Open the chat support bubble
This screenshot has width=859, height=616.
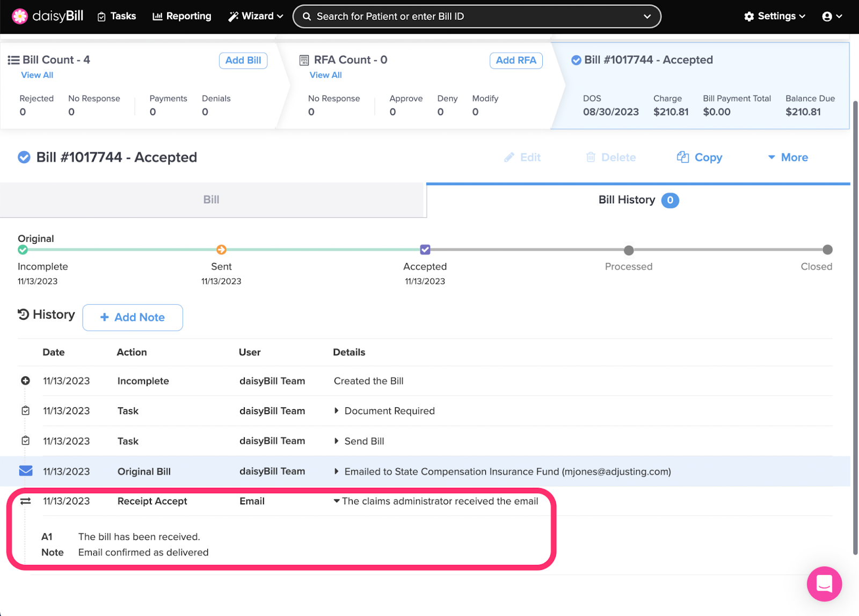(824, 584)
